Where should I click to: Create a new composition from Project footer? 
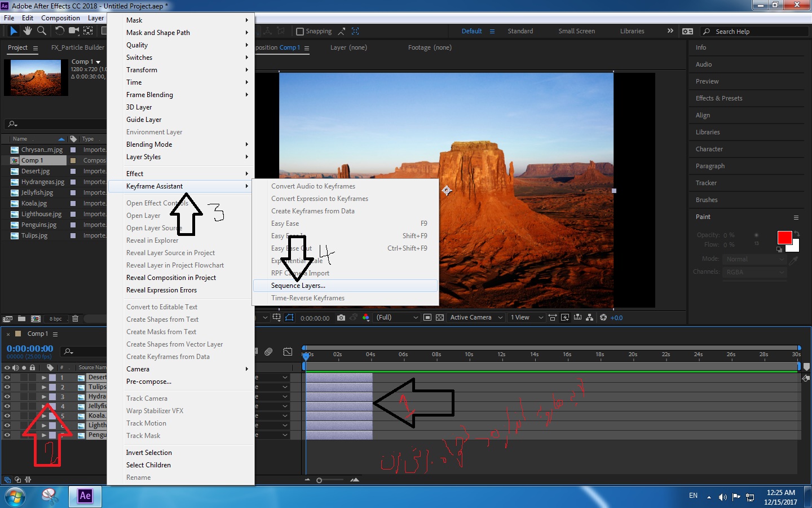(36, 319)
